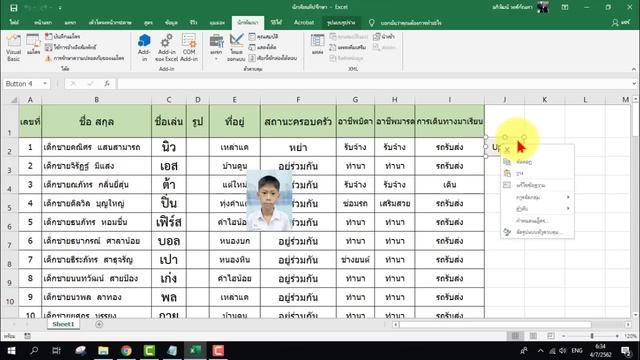Open the Shape Format contextual tab
This screenshot has width=640, height=360.
(341, 22)
